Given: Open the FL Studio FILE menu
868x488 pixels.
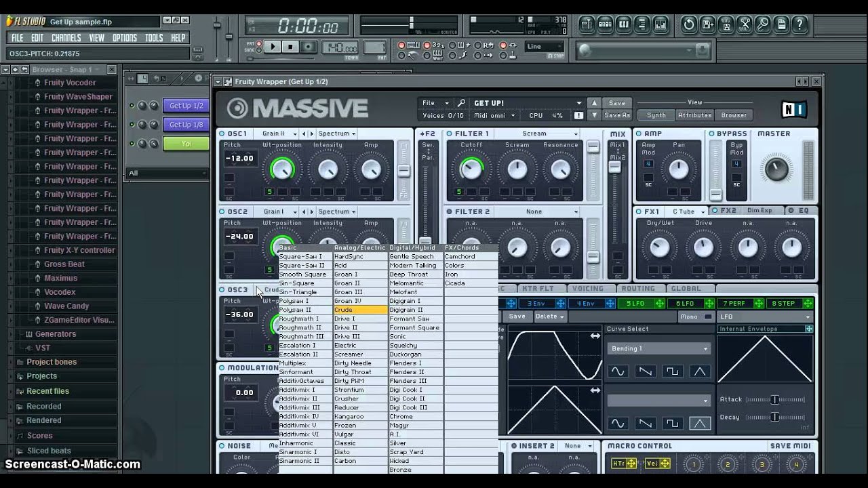Looking at the screenshot, I should click(x=18, y=38).
